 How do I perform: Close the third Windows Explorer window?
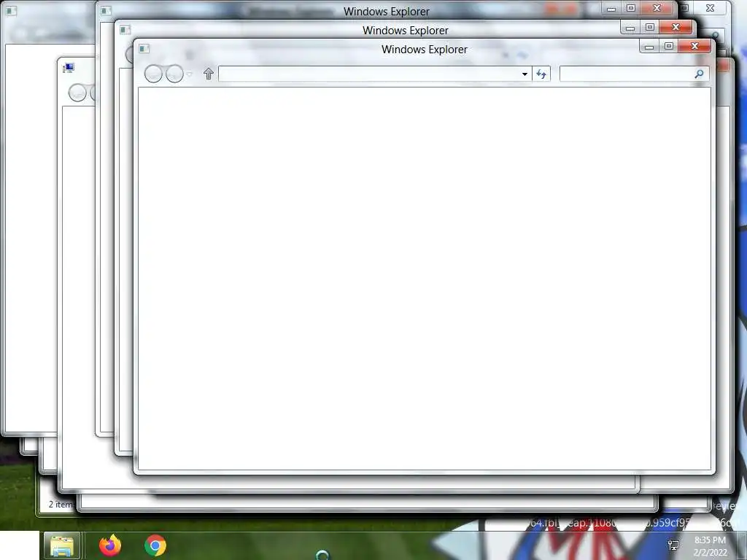tap(657, 8)
